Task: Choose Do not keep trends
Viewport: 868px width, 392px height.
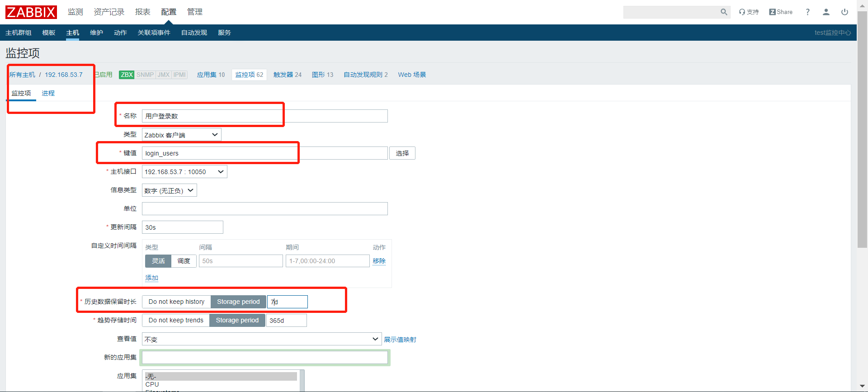Action: [176, 320]
